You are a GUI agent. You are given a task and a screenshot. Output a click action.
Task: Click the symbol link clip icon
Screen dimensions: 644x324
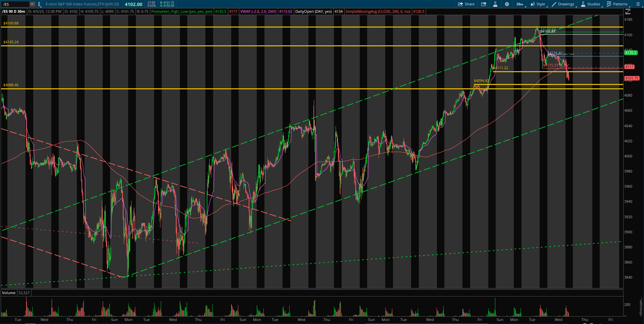pos(39,4)
